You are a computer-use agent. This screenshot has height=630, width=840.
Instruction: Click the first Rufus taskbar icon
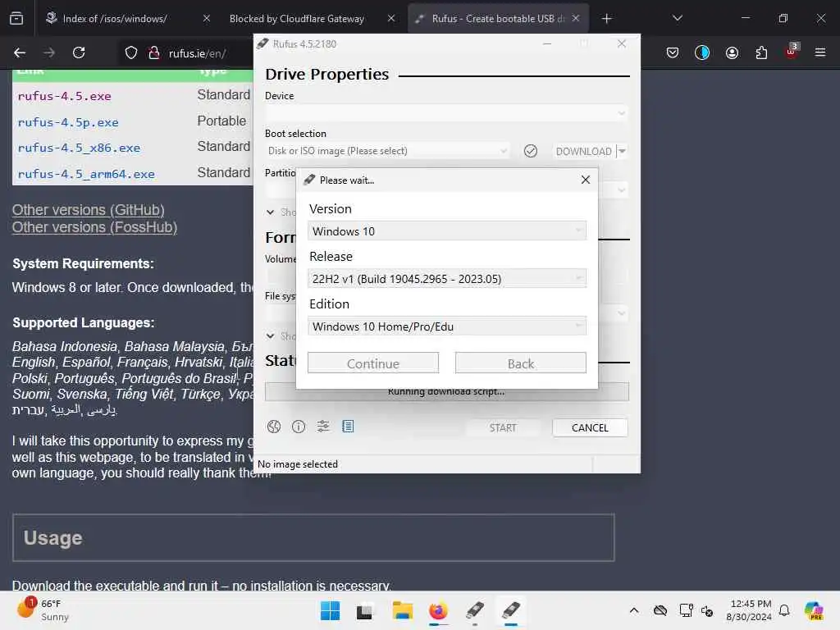[x=475, y=610]
